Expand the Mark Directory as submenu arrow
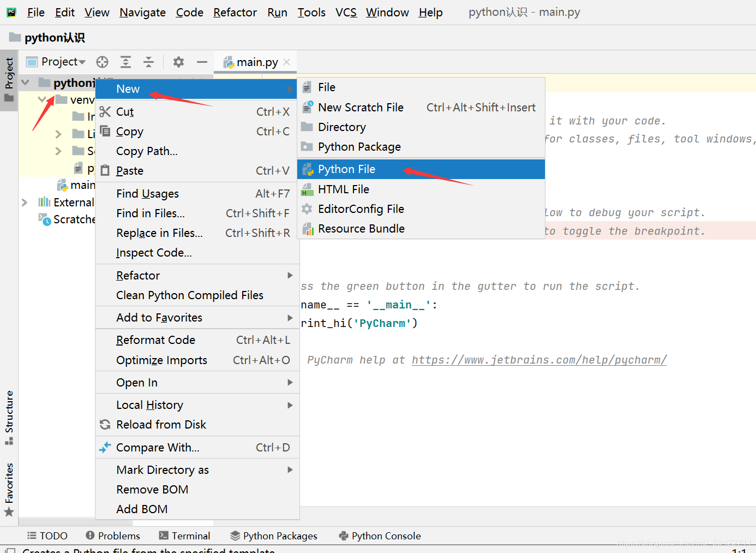This screenshot has height=553, width=756. click(x=290, y=469)
